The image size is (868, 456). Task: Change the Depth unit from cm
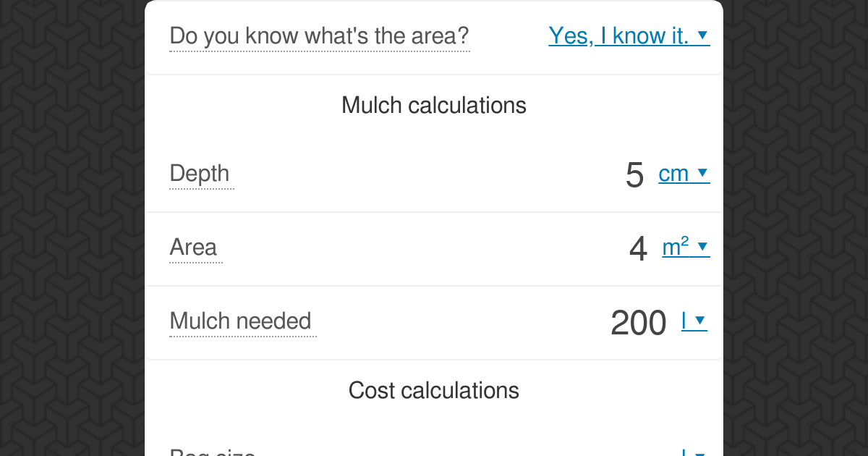pos(684,174)
